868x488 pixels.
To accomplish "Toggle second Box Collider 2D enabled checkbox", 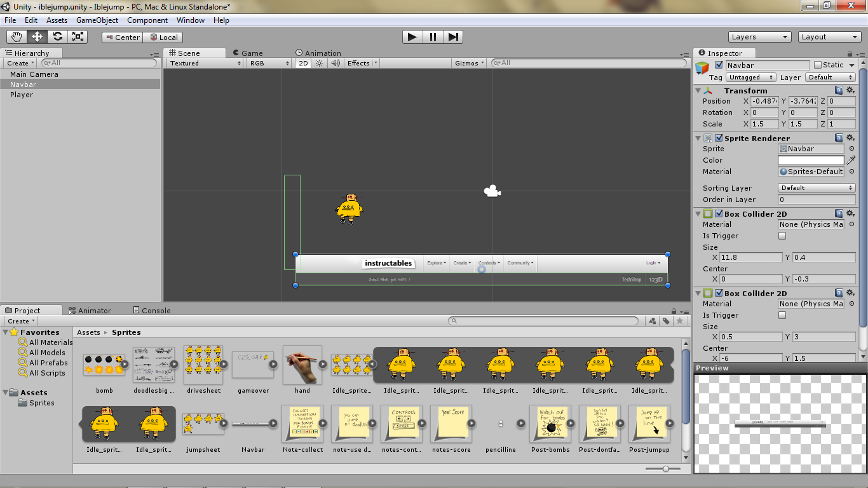I will [x=719, y=293].
